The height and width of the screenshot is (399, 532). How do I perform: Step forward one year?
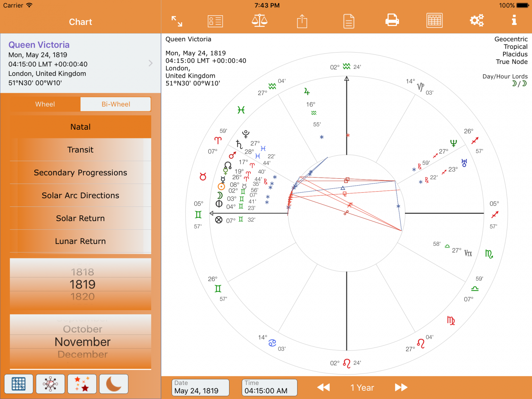[401, 387]
